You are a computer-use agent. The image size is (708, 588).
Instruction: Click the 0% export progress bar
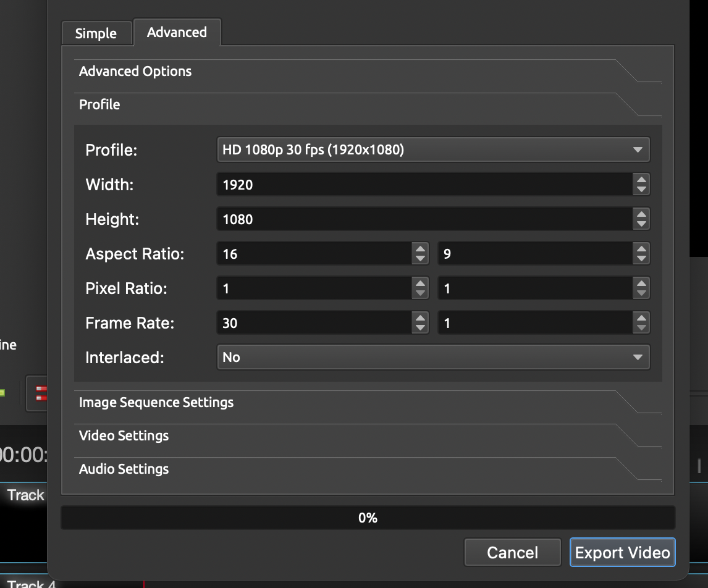point(368,518)
